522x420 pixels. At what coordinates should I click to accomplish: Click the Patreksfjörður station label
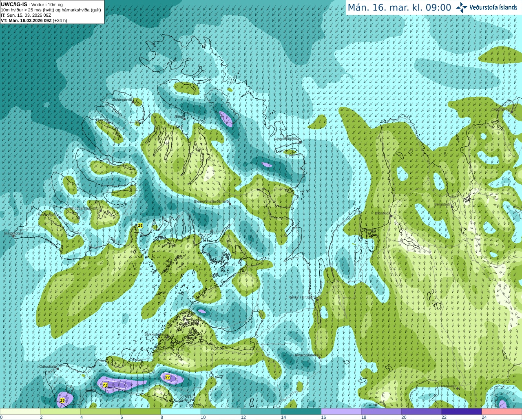click(48, 214)
